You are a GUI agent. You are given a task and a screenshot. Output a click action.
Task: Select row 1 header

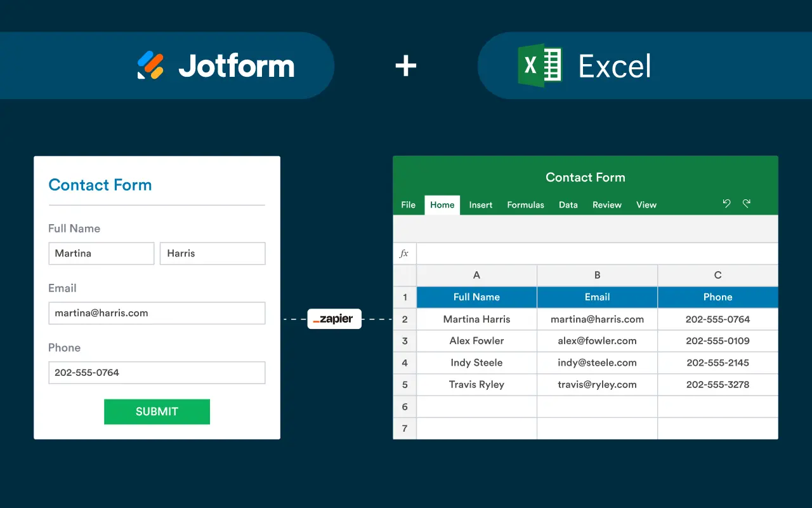pyautogui.click(x=405, y=297)
